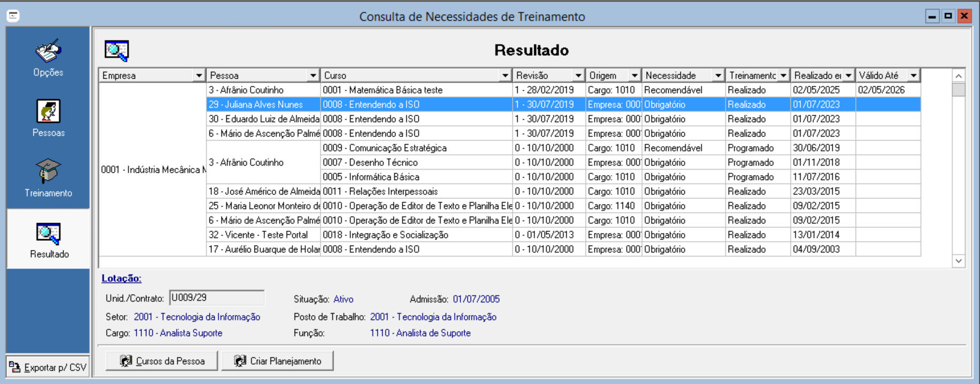Open the Opções sidebar icon
Viewport: 980px width, 384px height.
(48, 52)
